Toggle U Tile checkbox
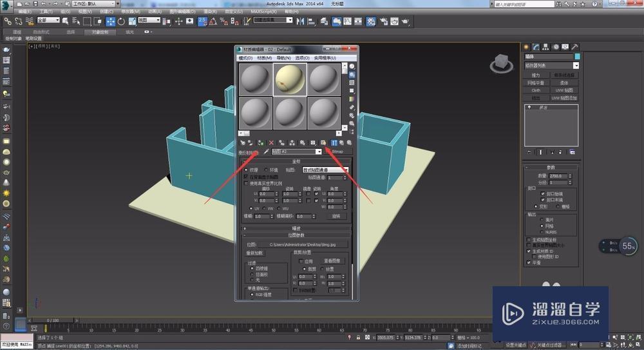 click(x=316, y=194)
